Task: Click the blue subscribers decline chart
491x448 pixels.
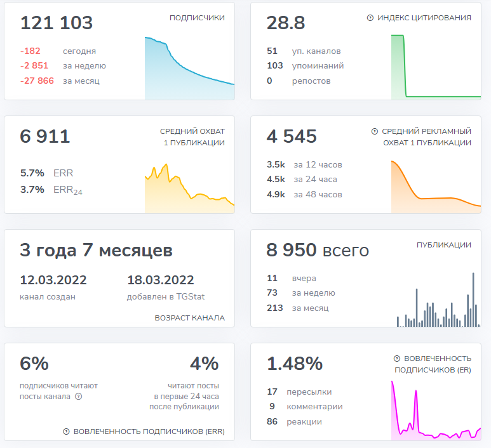Action: [x=189, y=73]
